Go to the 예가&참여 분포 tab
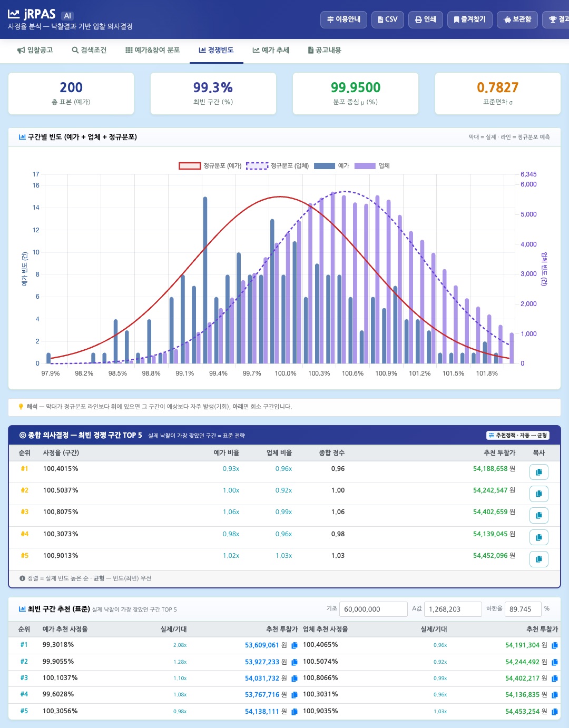 153,50
